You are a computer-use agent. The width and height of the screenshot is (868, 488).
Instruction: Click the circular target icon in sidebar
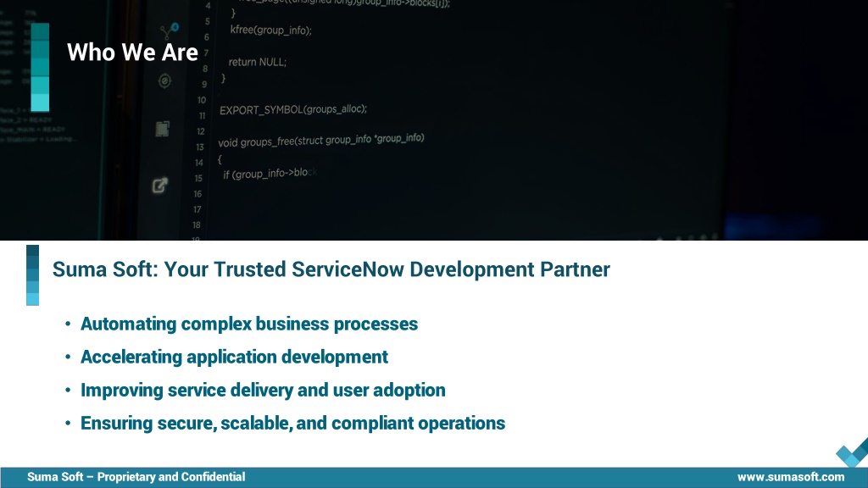pyautogui.click(x=164, y=81)
